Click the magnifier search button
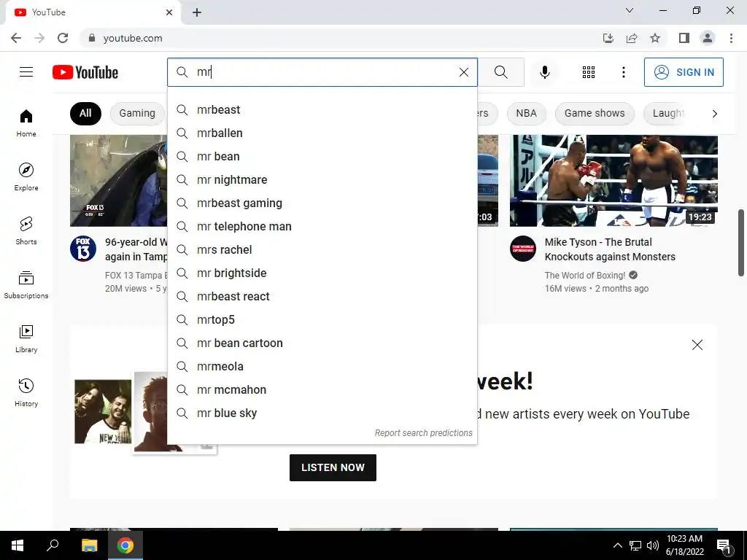 500,72
